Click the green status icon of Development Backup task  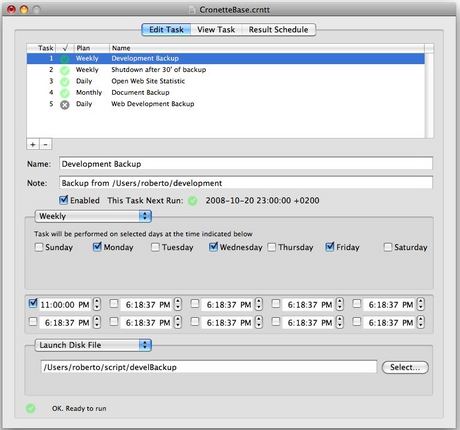click(65, 59)
